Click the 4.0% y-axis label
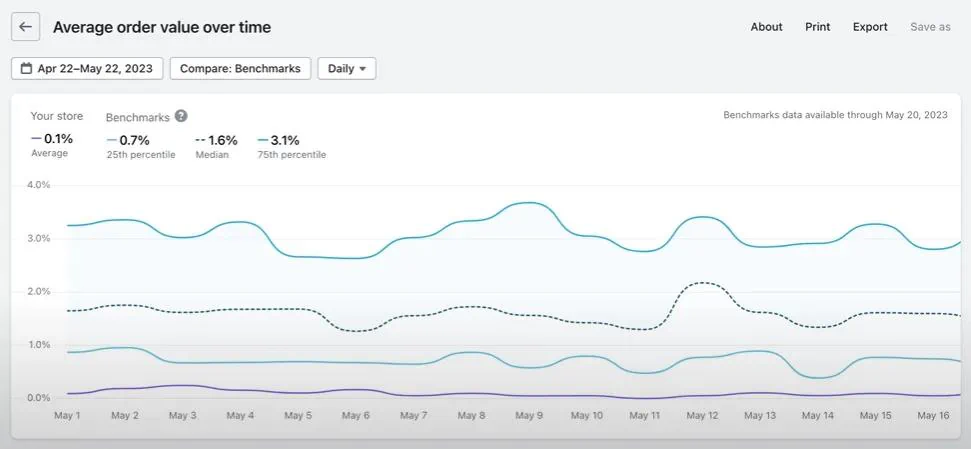 tap(38, 185)
